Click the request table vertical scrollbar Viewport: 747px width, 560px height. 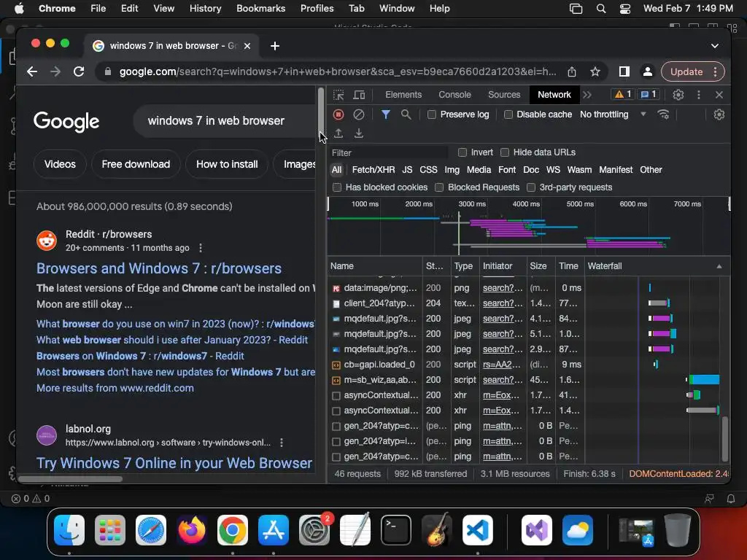click(x=724, y=438)
